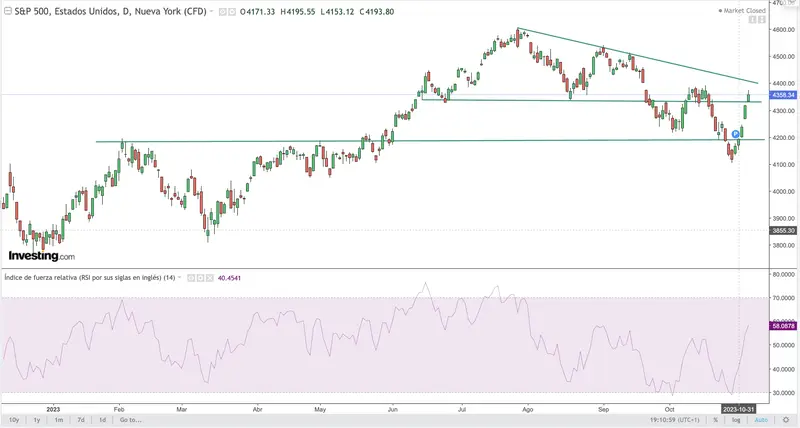
Task: Select the 7d time range
Action: point(81,420)
